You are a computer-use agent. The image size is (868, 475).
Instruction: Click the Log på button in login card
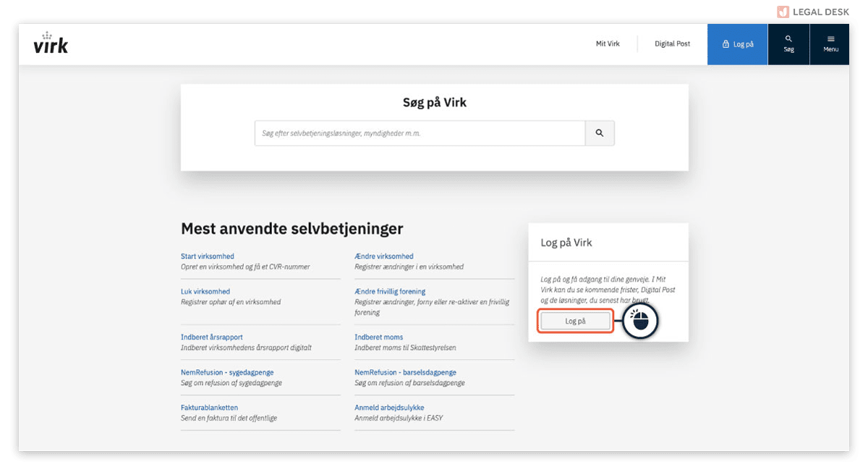coord(576,321)
